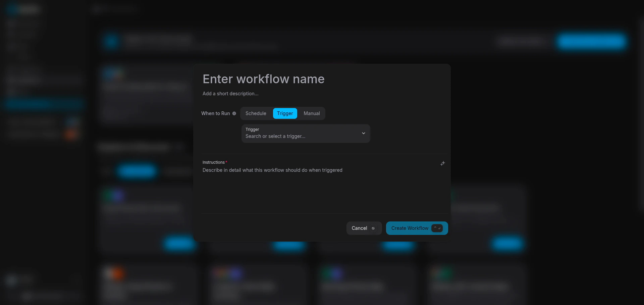Switch to the Schedule tab
This screenshot has width=644, height=305.
click(256, 113)
